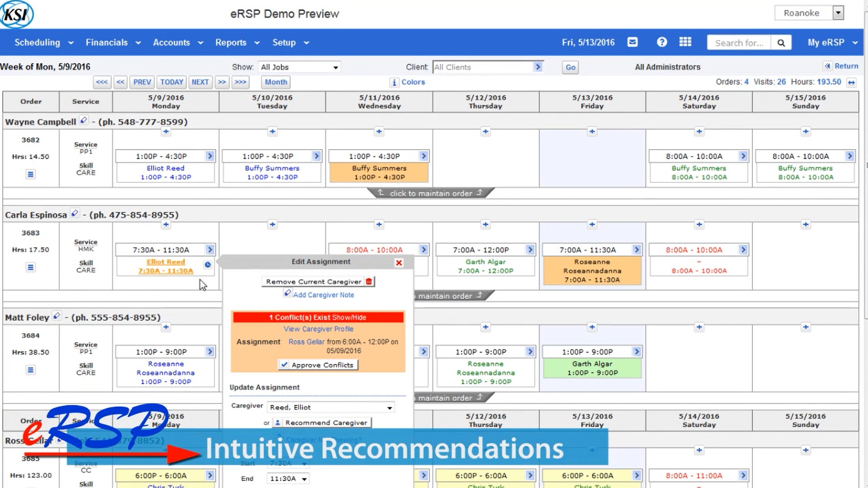868x488 pixels.
Task: Open the Reports menu
Action: click(x=237, y=42)
